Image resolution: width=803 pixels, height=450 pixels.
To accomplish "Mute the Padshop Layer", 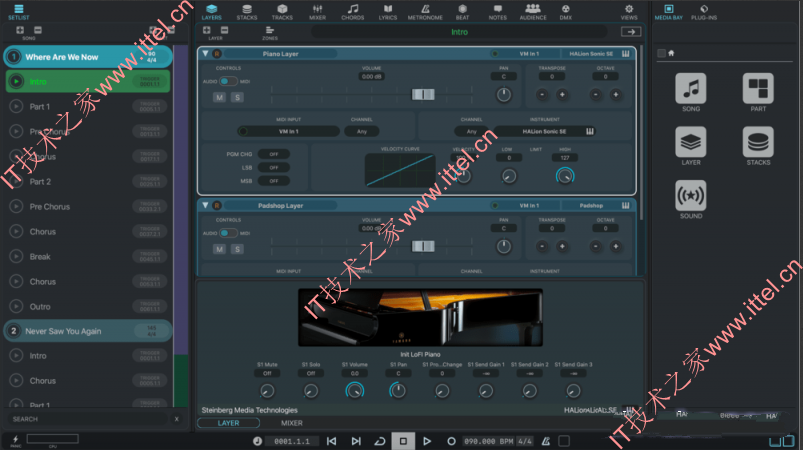I will [x=219, y=249].
